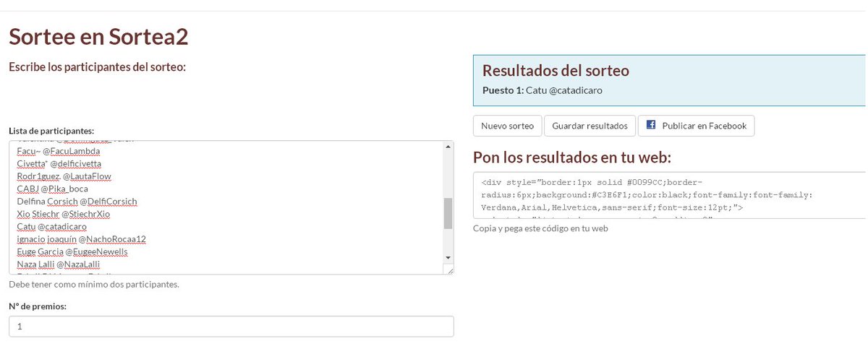This screenshot has height=349, width=868.
Task: Click scrollbar up arrow in participants list
Action: pyautogui.click(x=448, y=146)
